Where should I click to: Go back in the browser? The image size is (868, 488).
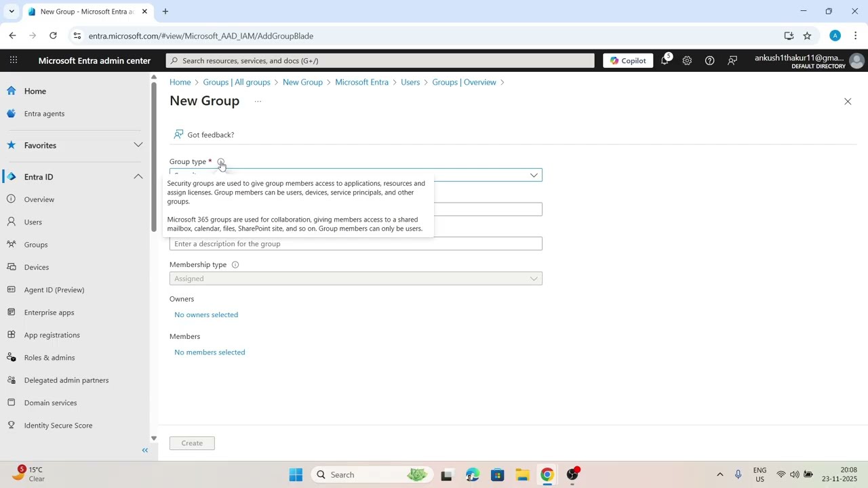click(x=12, y=36)
